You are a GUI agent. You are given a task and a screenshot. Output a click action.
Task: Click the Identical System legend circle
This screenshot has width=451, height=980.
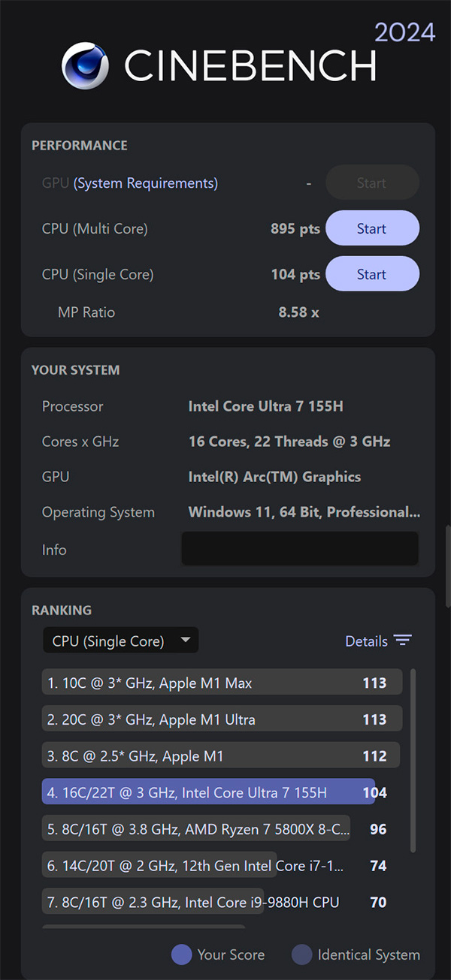click(x=301, y=954)
